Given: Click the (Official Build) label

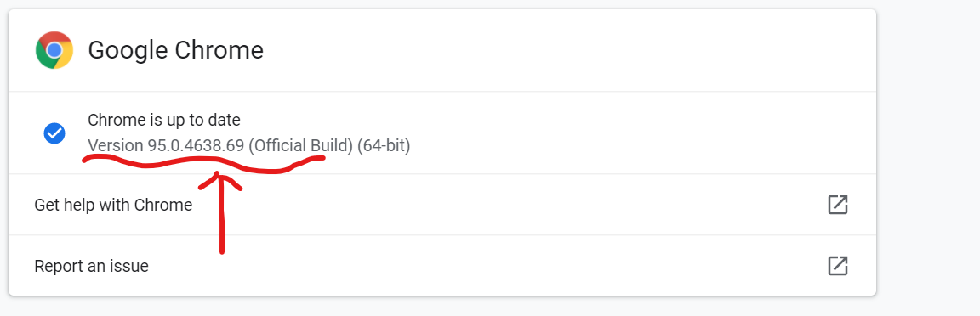Looking at the screenshot, I should coord(300,145).
